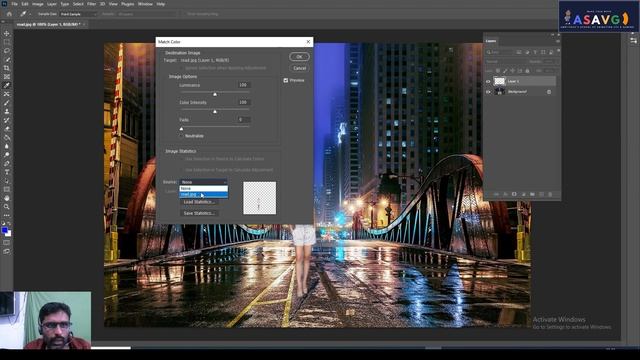Open the Edit Toolbar three-dots button
Screen dimensions: 640x360
[x=7, y=215]
